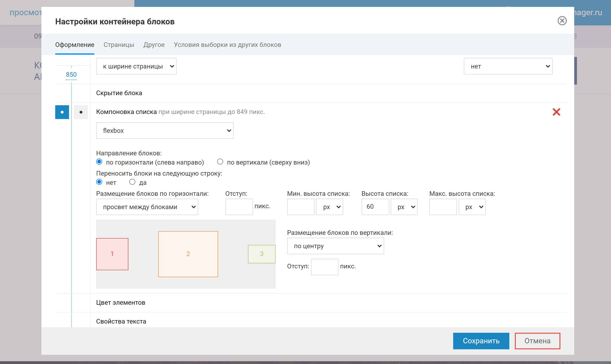Click the Отмена button
This screenshot has width=611, height=364.
(537, 341)
